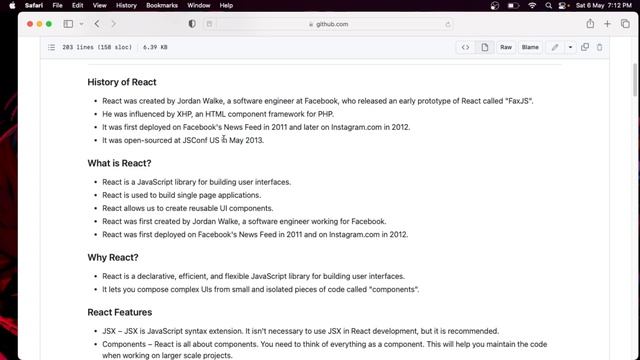Click the line mentioning FaxJS prototype
This screenshot has width=640, height=360.
[318, 101]
